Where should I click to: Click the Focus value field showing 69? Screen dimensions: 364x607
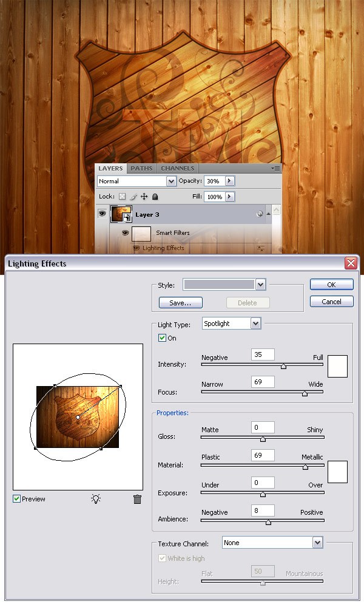[263, 382]
